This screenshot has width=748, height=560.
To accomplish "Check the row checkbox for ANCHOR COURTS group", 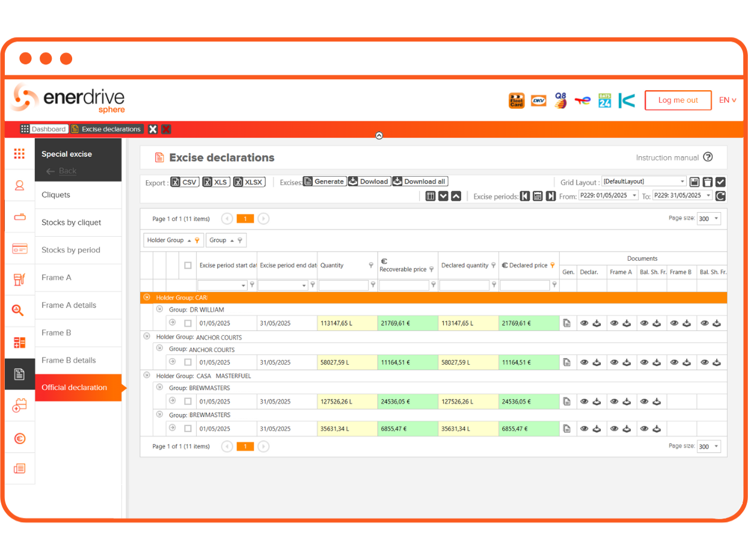I will point(188,362).
